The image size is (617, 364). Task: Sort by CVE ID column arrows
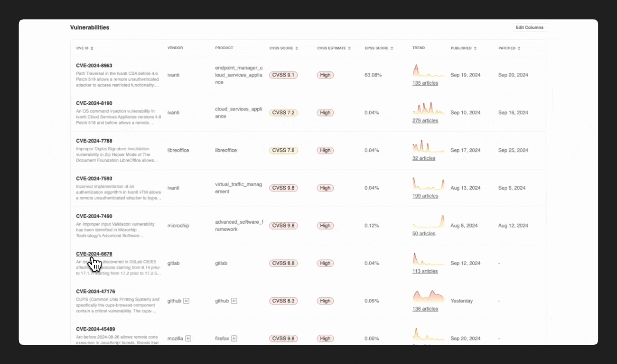[92, 48]
